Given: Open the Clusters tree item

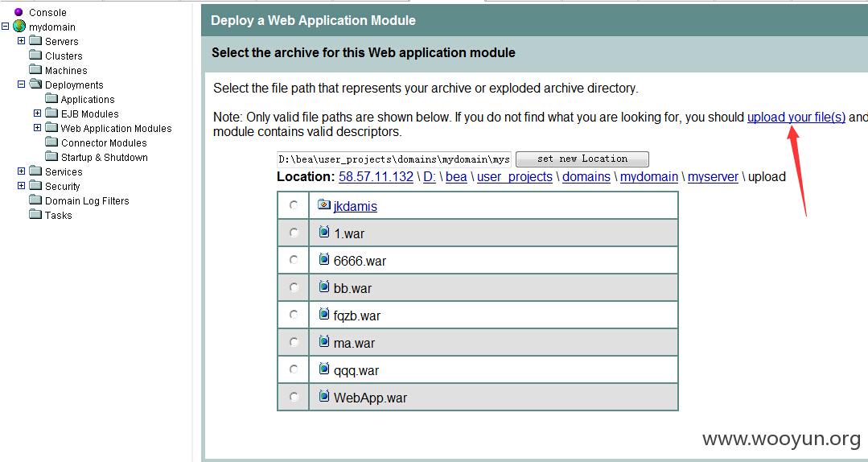Looking at the screenshot, I should (x=64, y=56).
